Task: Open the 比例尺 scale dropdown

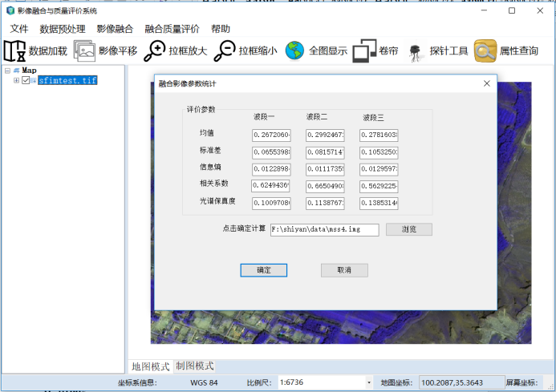Action: (368, 383)
